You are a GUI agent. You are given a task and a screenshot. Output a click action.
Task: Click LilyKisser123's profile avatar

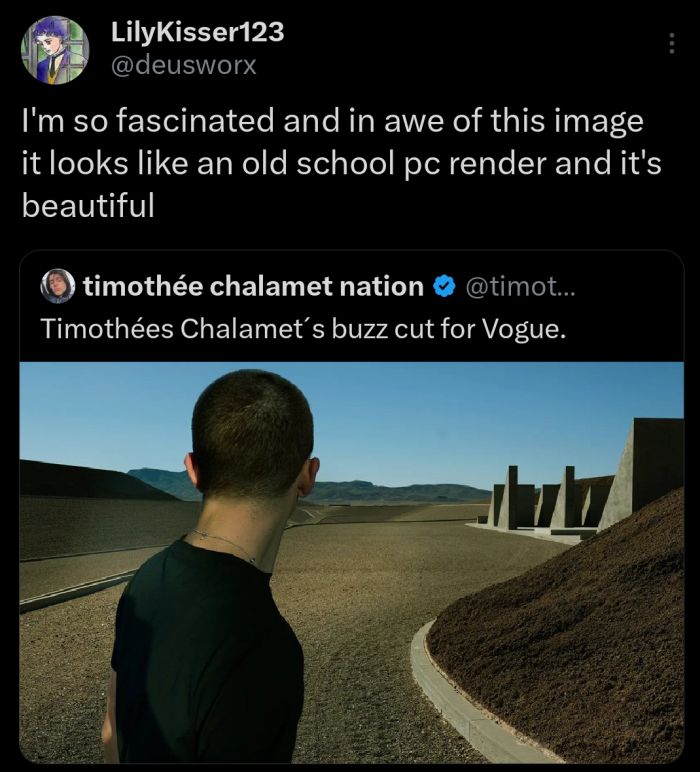click(x=54, y=50)
